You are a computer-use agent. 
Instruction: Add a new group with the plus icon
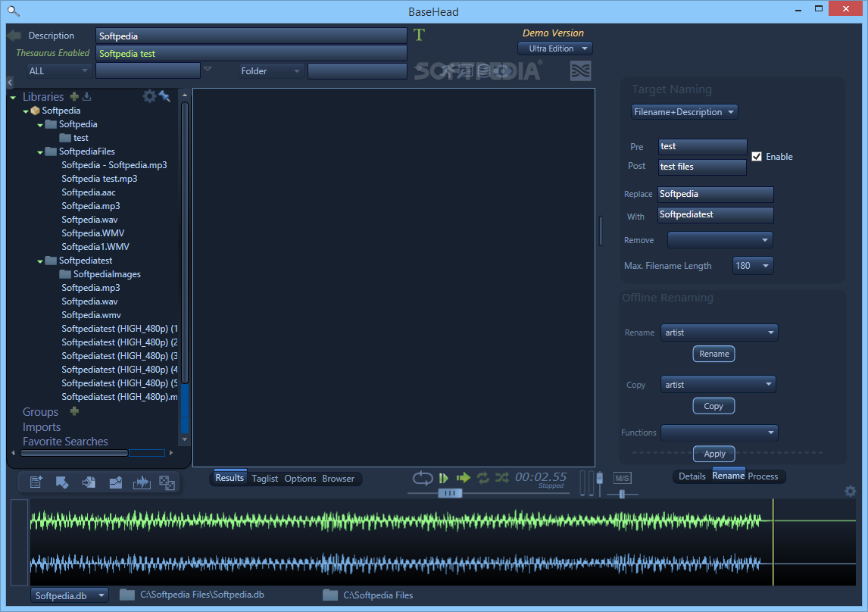pyautogui.click(x=74, y=411)
